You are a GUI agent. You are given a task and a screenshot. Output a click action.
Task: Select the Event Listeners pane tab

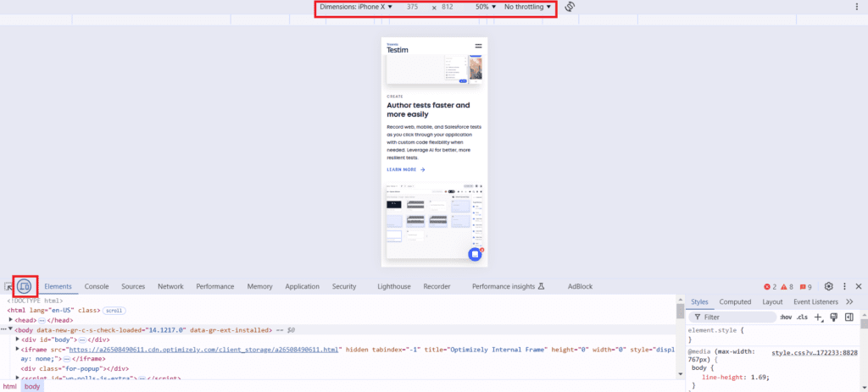[x=816, y=302]
